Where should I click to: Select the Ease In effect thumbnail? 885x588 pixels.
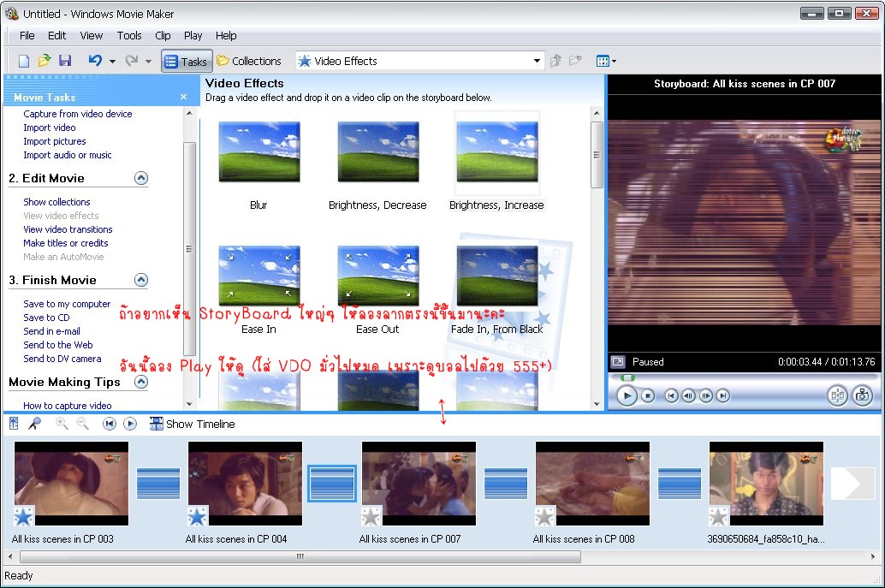(x=259, y=276)
